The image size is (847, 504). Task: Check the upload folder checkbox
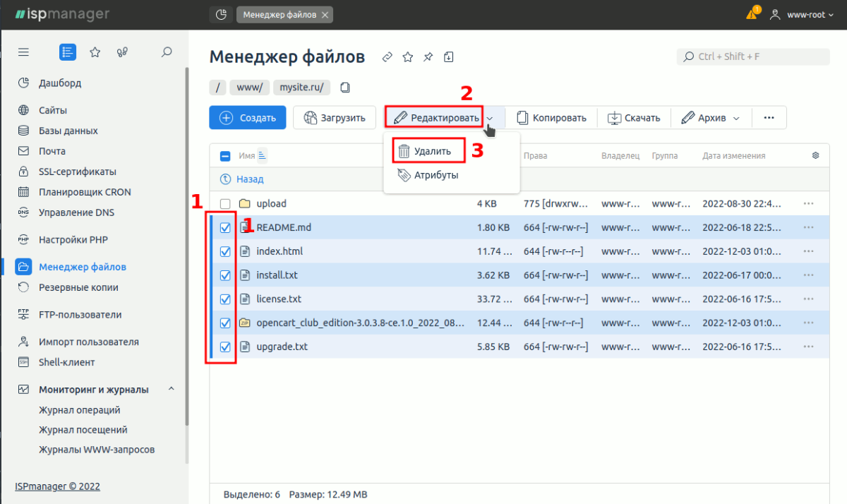[225, 204]
